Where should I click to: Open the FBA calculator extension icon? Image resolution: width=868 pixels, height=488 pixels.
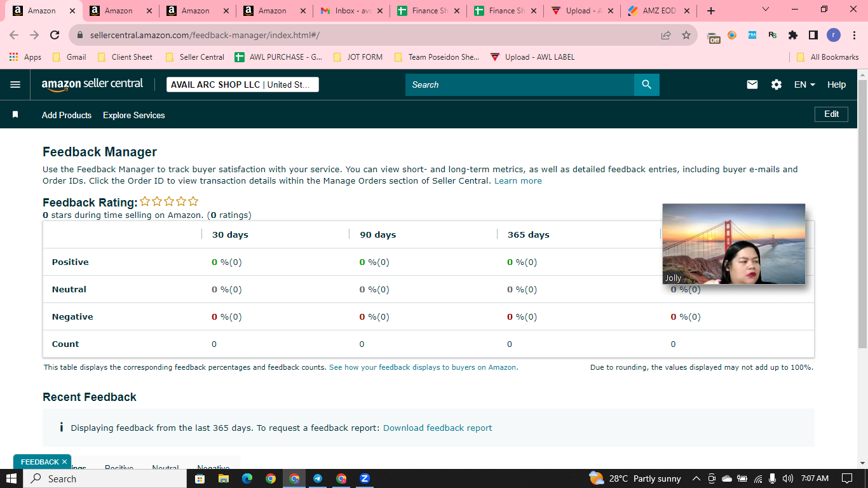coord(752,36)
